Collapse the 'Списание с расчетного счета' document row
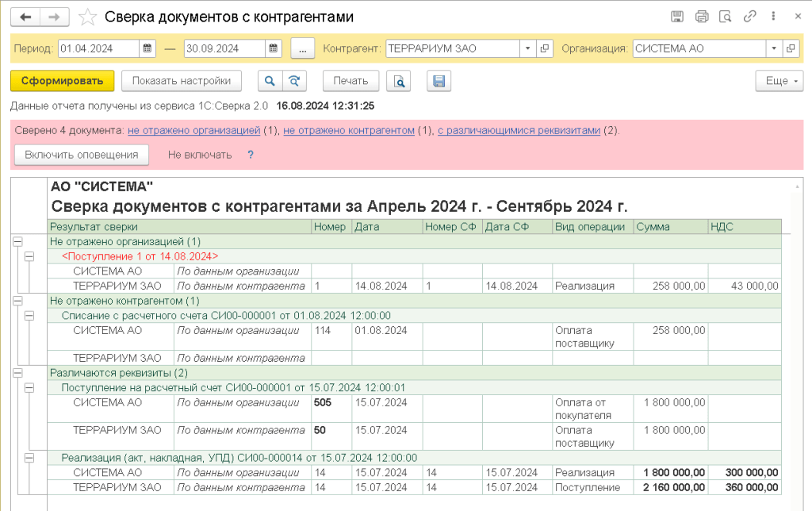The width and height of the screenshot is (812, 511). point(29,316)
